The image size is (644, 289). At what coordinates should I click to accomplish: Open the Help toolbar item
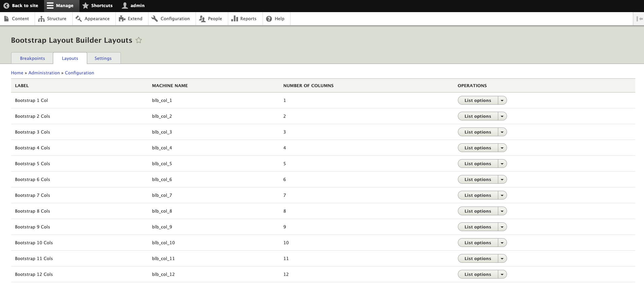[275, 19]
